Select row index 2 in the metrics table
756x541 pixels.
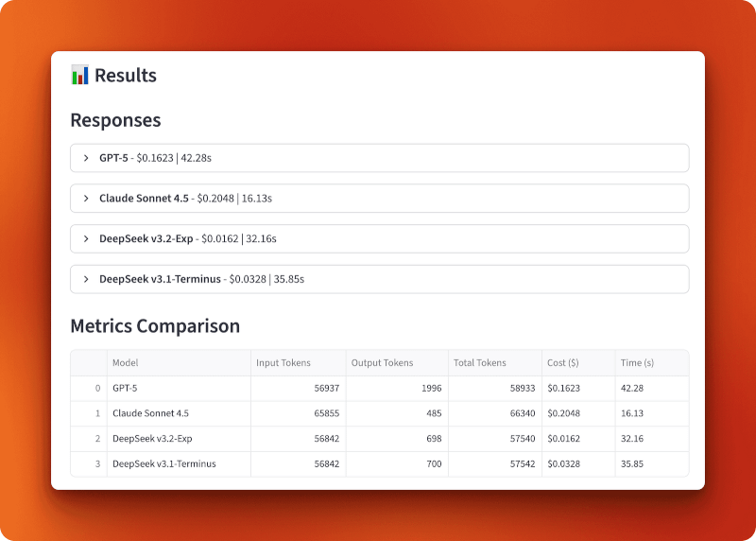89,439
